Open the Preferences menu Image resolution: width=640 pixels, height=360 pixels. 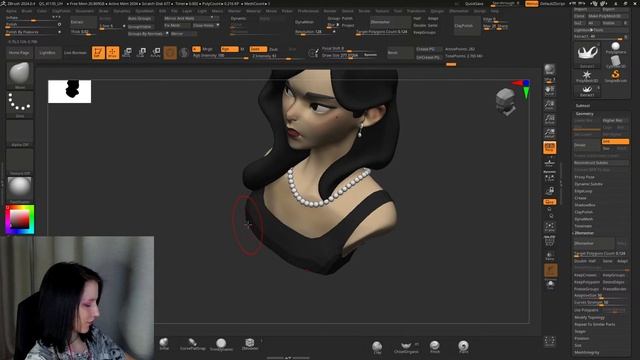coord(308,11)
